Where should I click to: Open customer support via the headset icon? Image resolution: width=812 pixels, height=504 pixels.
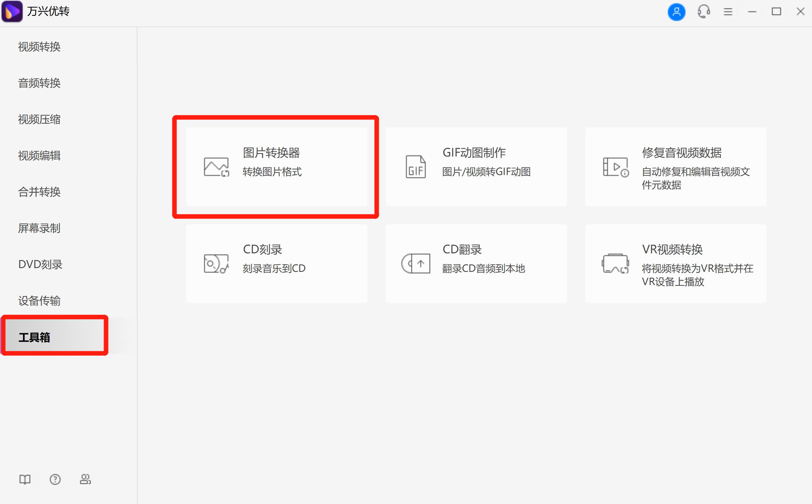tap(704, 12)
